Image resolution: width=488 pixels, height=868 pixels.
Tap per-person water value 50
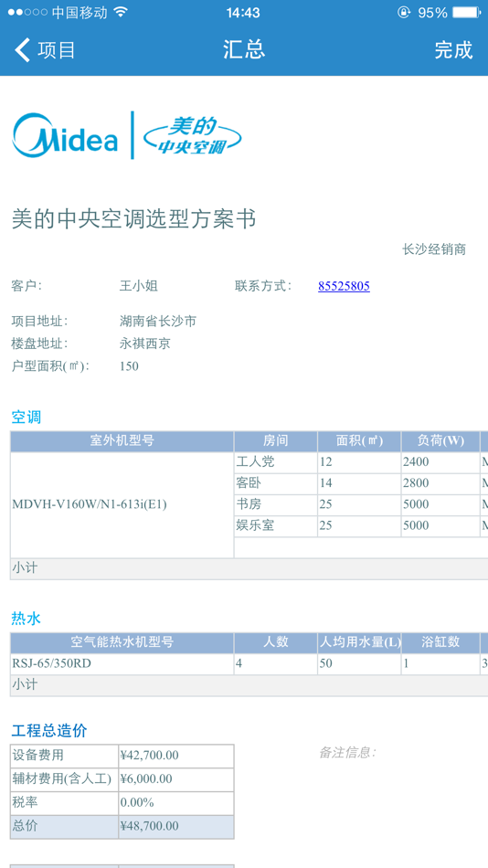(359, 663)
